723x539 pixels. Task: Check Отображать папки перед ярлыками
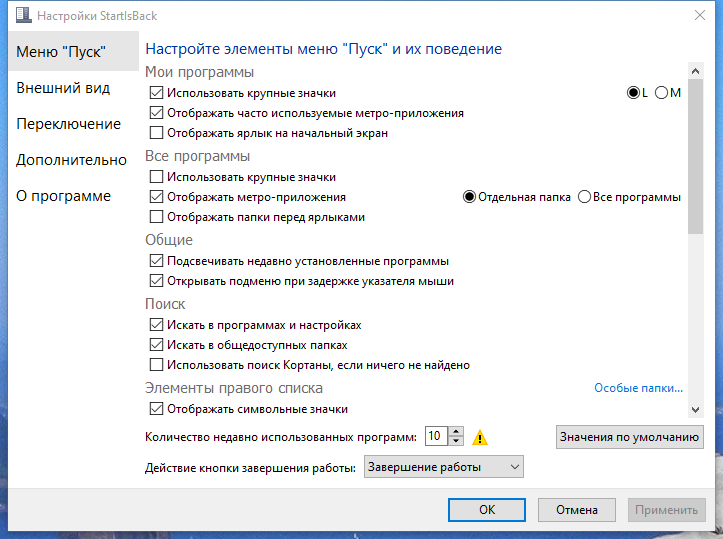tap(156, 217)
